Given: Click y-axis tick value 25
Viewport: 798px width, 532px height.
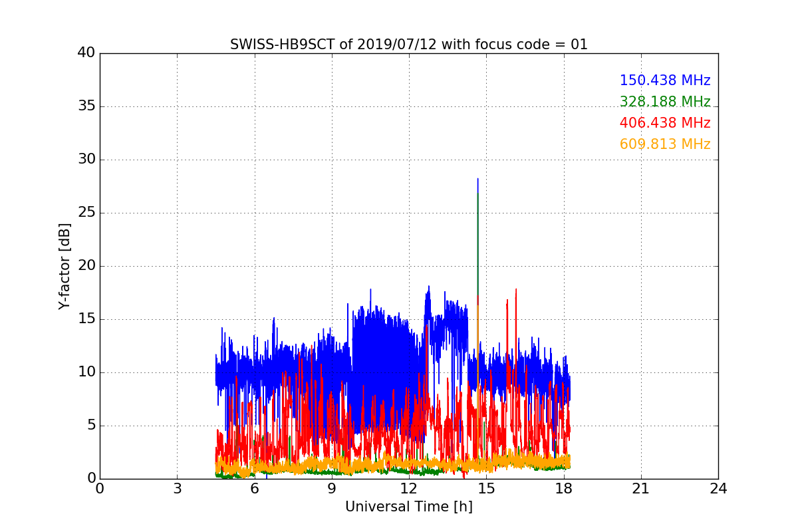Looking at the screenshot, I should (x=86, y=213).
